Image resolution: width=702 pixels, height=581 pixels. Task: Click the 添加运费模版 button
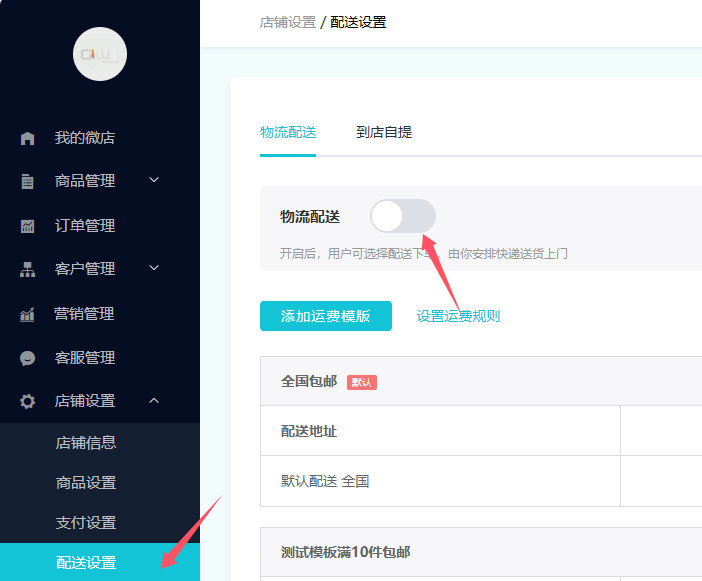click(326, 316)
